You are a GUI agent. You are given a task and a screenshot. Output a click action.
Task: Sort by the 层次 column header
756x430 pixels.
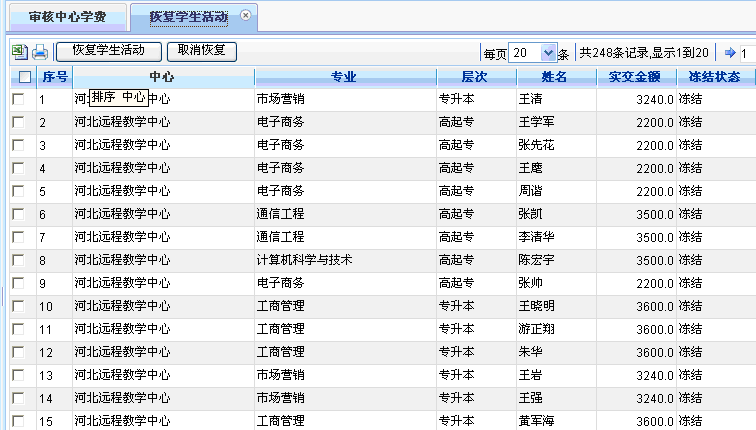tap(475, 77)
